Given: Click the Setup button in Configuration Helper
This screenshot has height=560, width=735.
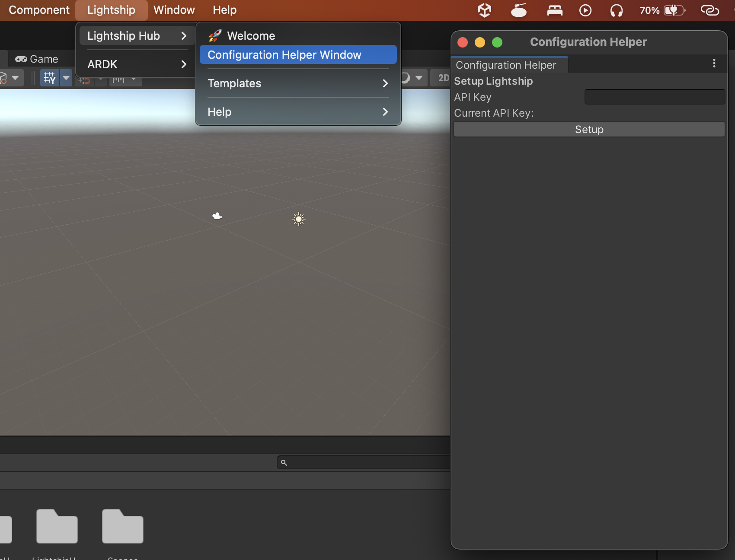Looking at the screenshot, I should point(589,129).
